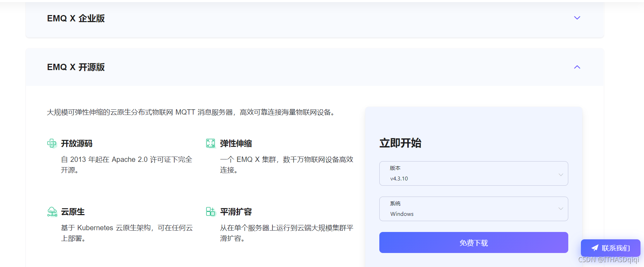
Task: Click the 免费下载 download button
Action: click(474, 242)
